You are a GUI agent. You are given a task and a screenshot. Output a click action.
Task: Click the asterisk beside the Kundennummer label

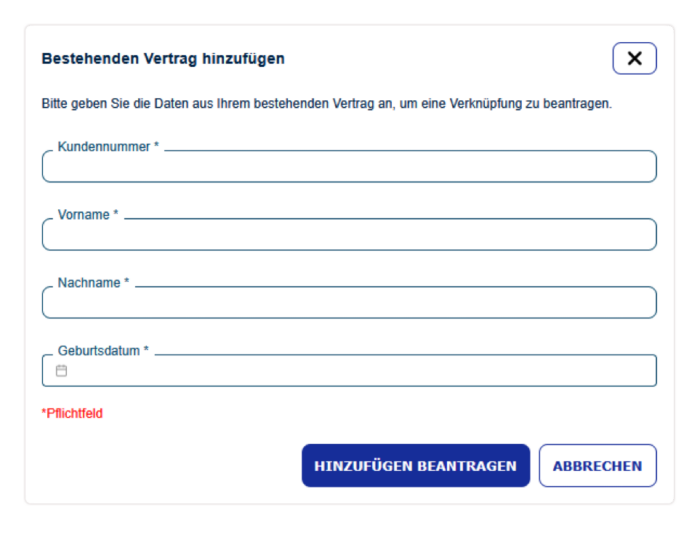(157, 147)
